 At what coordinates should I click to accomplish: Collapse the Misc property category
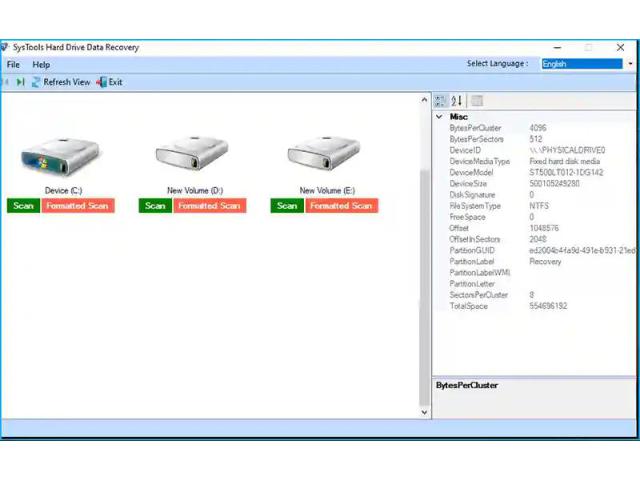pos(439,117)
